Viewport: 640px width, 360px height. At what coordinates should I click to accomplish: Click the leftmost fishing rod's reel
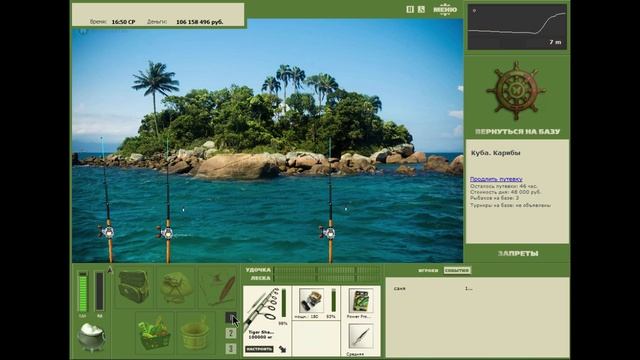pyautogui.click(x=107, y=232)
